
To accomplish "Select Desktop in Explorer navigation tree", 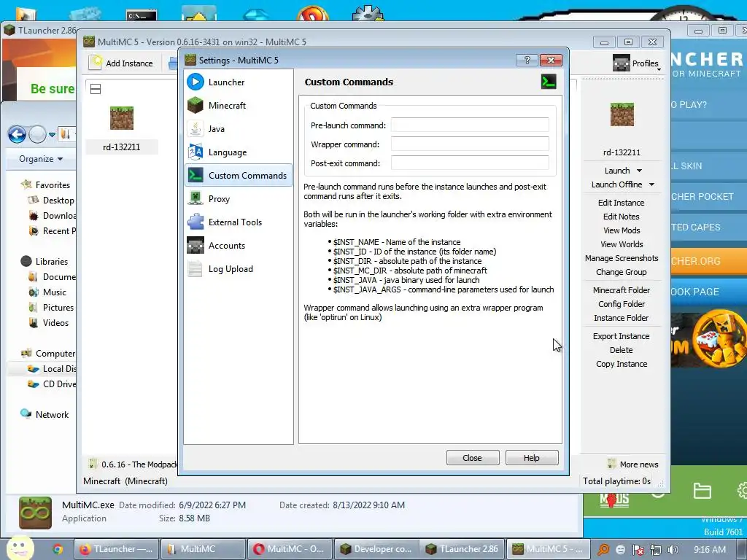I will point(52,200).
